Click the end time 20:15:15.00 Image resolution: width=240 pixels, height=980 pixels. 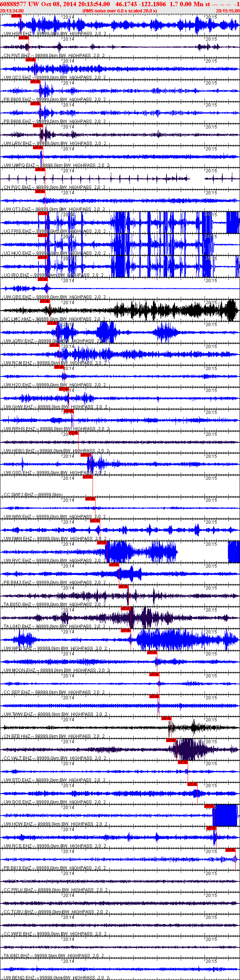point(228,11)
